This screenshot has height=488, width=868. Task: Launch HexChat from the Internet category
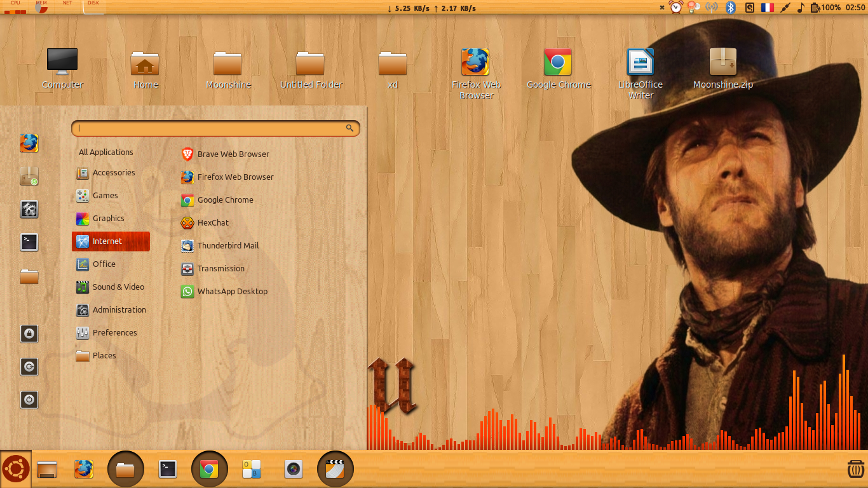tap(205, 222)
